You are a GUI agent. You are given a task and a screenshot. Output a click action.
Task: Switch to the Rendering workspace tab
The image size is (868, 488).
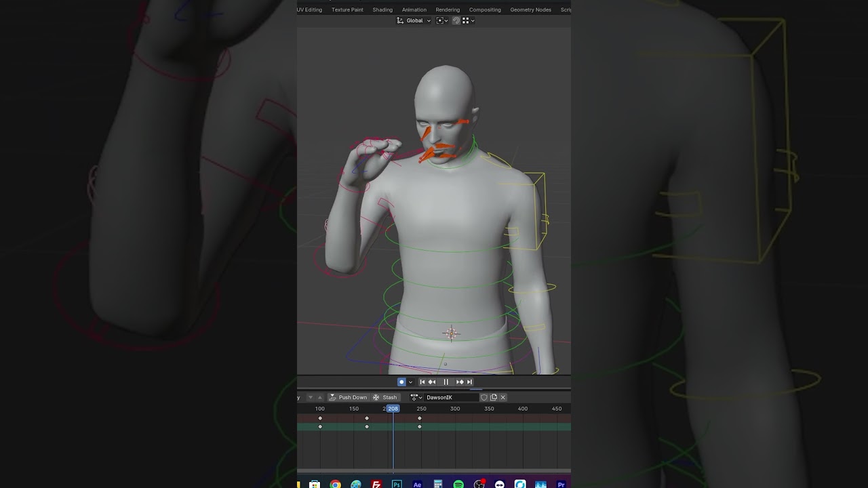pos(448,9)
